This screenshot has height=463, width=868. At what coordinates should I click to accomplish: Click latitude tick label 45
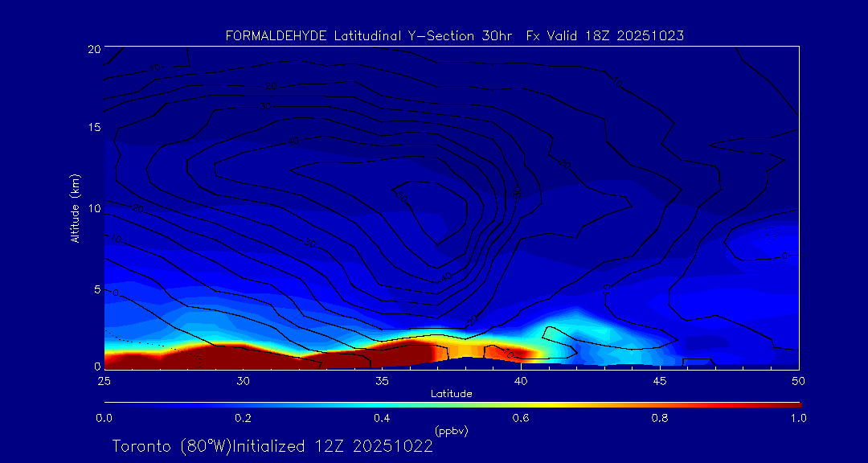pyautogui.click(x=660, y=381)
